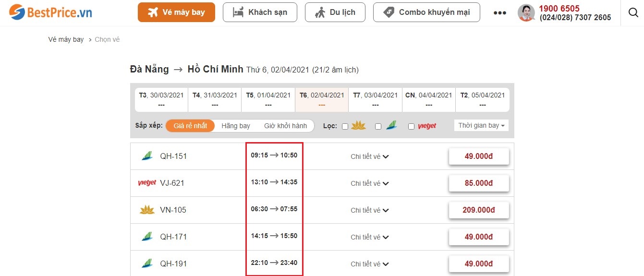
Task: Click the BestPrice.vn logo
Action: [x=50, y=12]
